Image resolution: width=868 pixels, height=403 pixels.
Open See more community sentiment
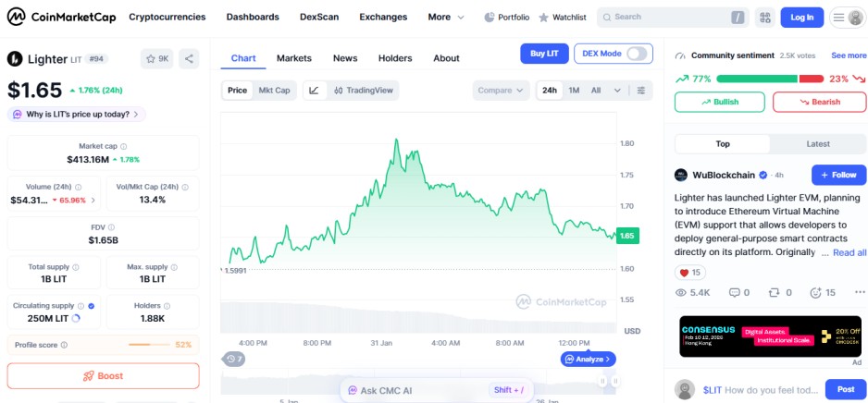click(x=849, y=55)
